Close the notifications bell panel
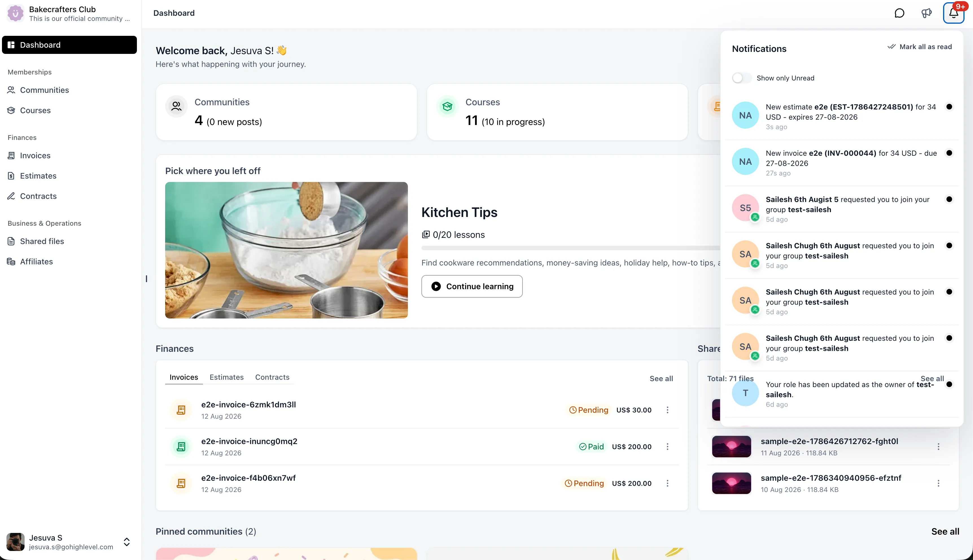 (953, 13)
